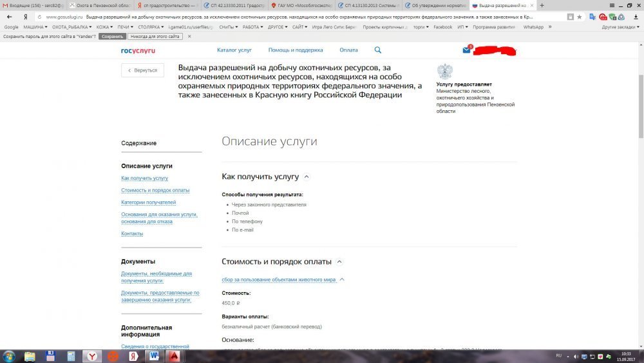644x363 pixels.
Task: Open the mail notifications envelope icon
Action: (x=466, y=50)
